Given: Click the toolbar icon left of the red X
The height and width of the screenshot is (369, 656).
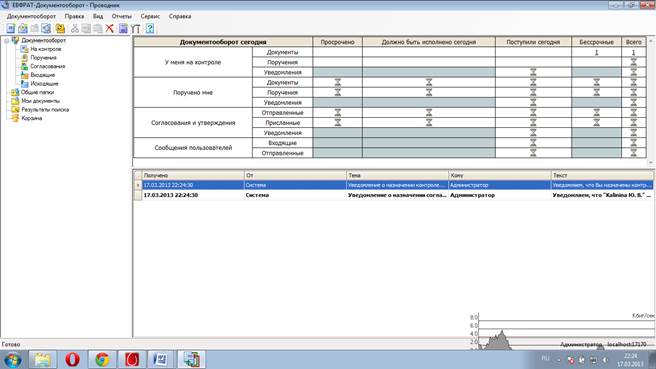Looking at the screenshot, I should click(97, 28).
